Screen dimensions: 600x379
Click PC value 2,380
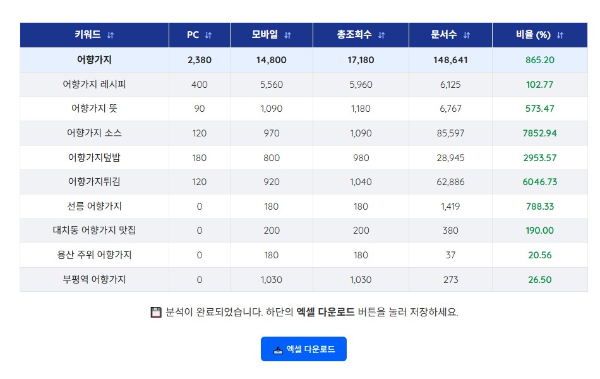point(199,60)
